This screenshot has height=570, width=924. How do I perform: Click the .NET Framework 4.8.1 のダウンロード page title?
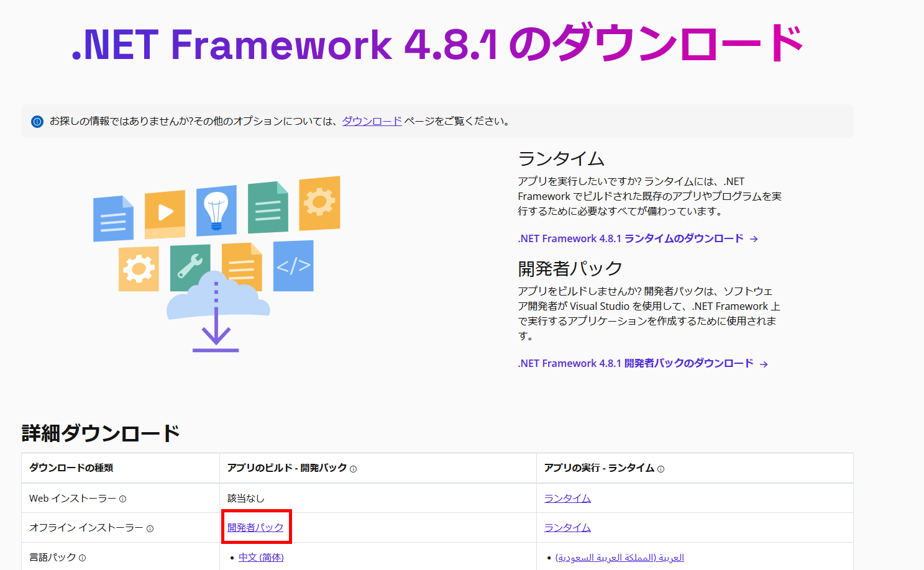[437, 44]
